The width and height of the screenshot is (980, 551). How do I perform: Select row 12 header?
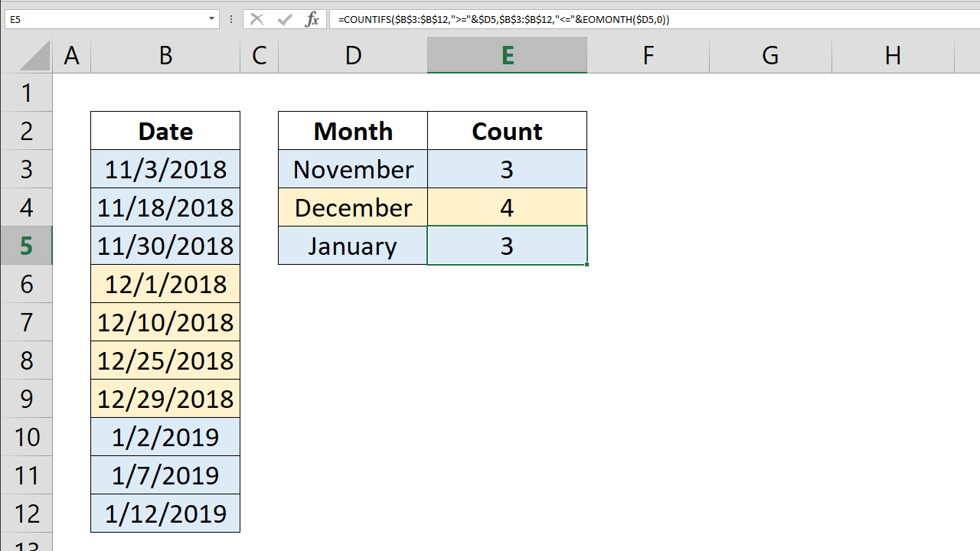(26, 514)
